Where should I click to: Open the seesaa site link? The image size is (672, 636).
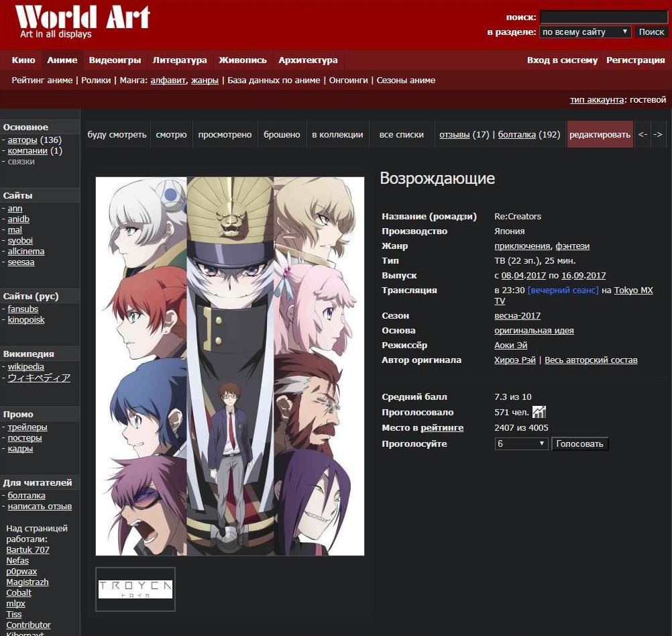[21, 262]
